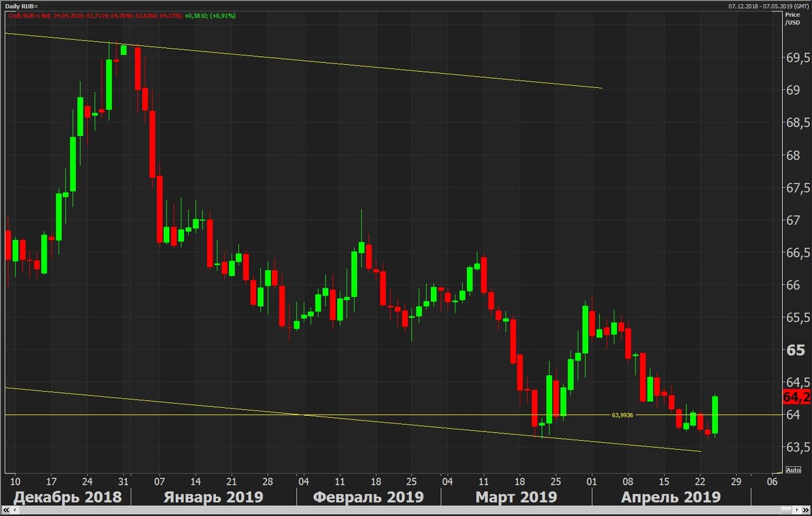Image resolution: width=812 pixels, height=516 pixels.
Task: Click the 07.12.2018 - 07.05.2019 (GMT) date range
Action: tap(768, 5)
